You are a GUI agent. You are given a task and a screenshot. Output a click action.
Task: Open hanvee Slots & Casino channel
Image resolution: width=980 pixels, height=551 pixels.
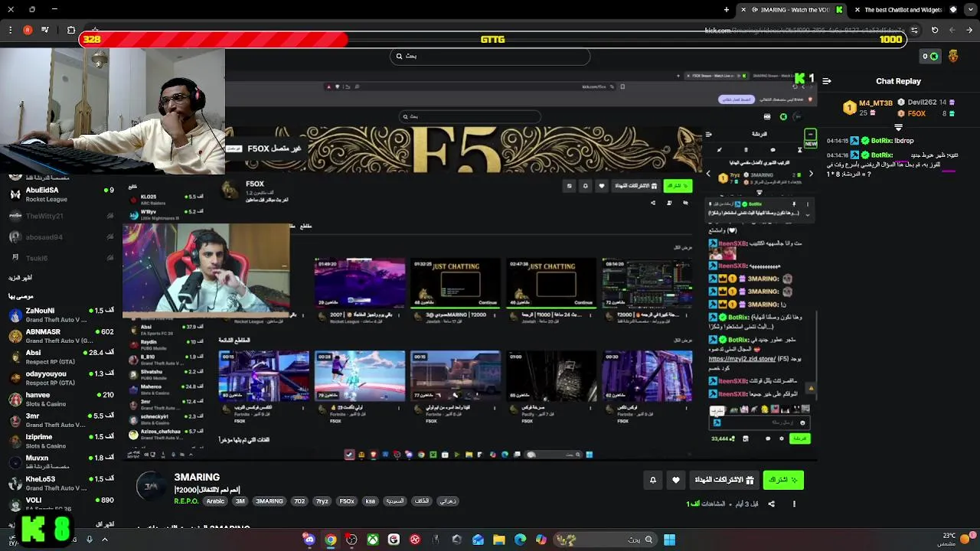pos(61,399)
